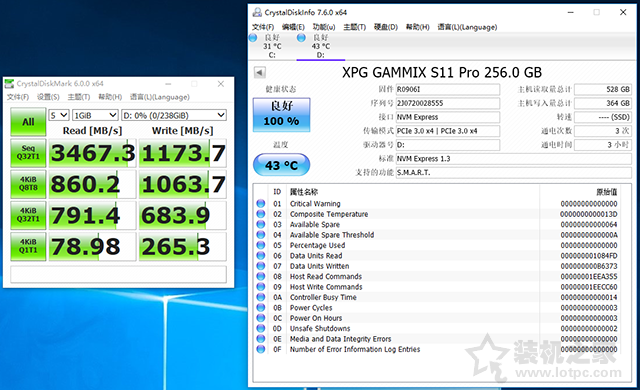The image size is (640, 390).
Task: Open the D: drive selection dropdown
Action: pyautogui.click(x=174, y=115)
